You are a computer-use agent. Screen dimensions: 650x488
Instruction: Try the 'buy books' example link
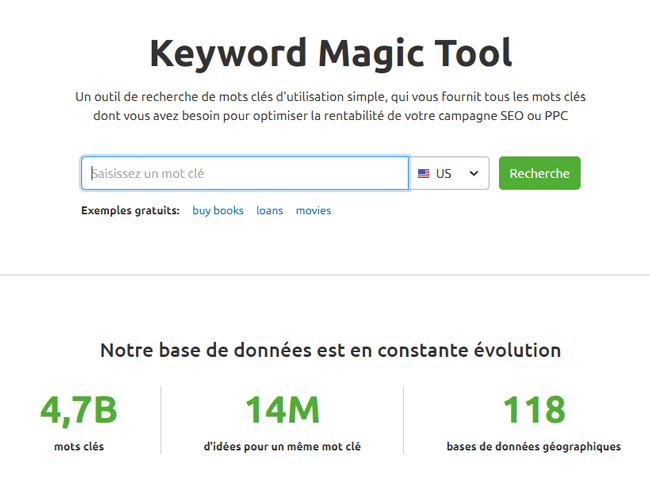(x=218, y=211)
